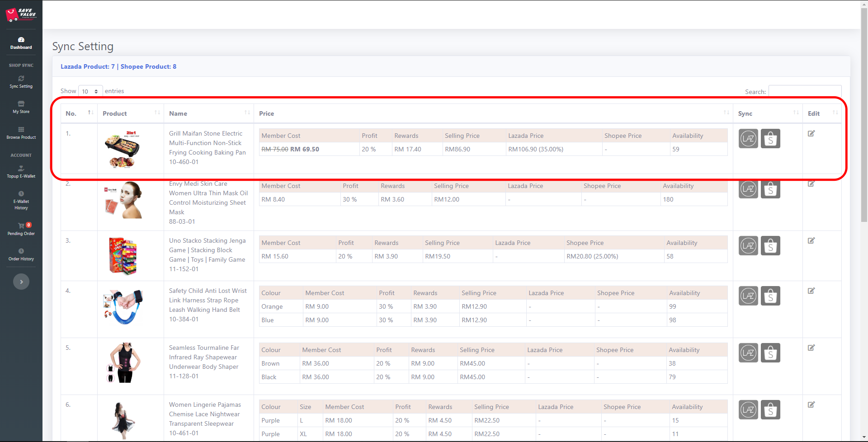Click the Shopee sync icon for Grill Maifan product
This screenshot has width=868, height=442.
click(770, 139)
